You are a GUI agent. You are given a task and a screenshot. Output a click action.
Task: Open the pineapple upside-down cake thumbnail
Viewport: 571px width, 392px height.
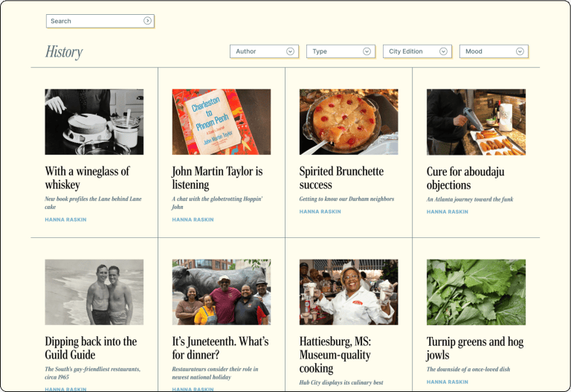pos(349,122)
